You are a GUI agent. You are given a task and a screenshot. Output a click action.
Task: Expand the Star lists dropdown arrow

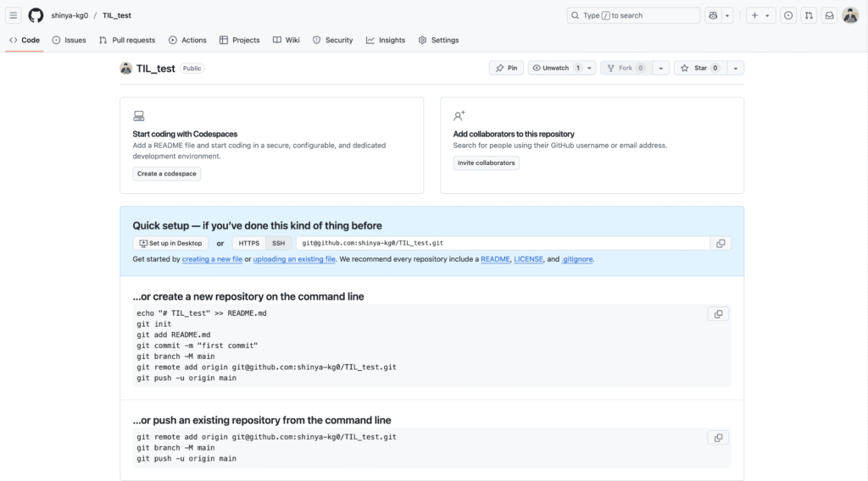pyautogui.click(x=735, y=68)
